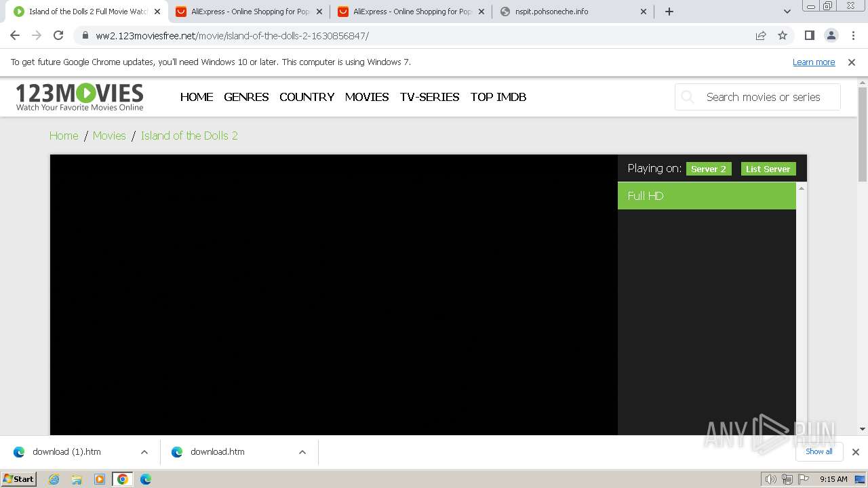Bookmark this page with star icon
The height and width of the screenshot is (488, 868).
[783, 35]
